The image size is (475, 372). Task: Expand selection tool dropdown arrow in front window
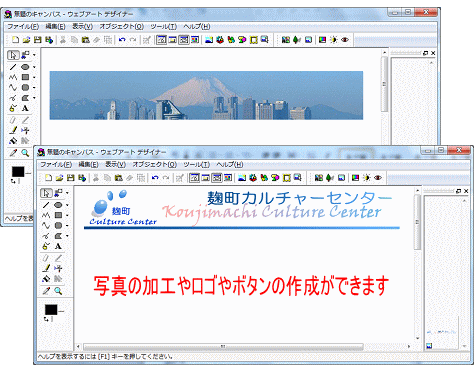click(67, 193)
